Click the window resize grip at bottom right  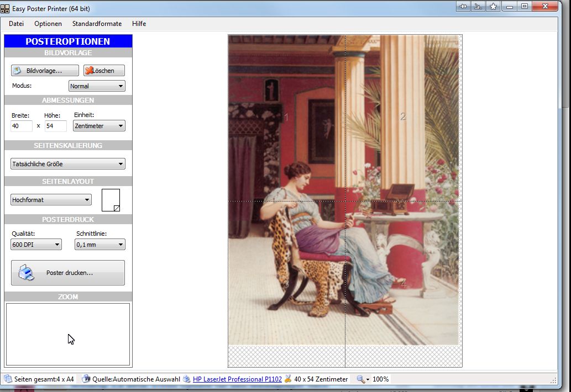coord(553,380)
